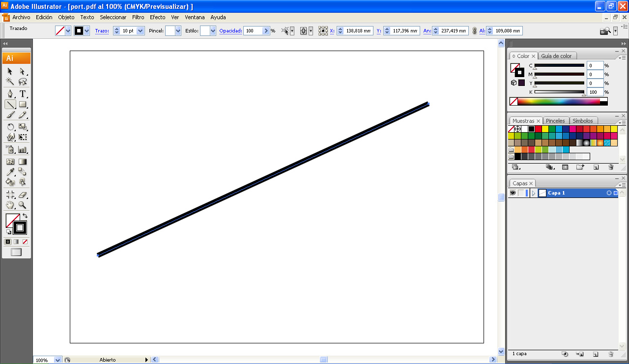
Task: Lock Capa 1 in the Layers panel
Action: [522, 193]
